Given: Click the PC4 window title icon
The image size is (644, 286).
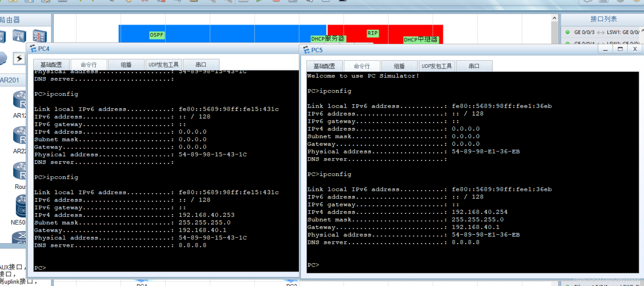Looking at the screenshot, I should [33, 48].
